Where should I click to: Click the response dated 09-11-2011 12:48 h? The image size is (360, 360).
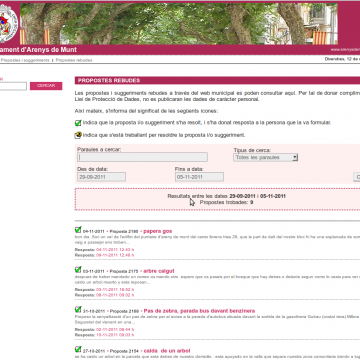pos(115,255)
